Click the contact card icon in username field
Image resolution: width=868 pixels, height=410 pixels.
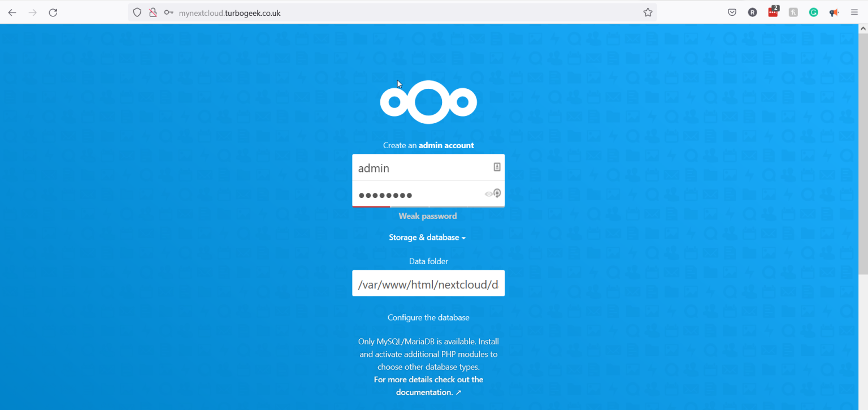[x=497, y=167]
